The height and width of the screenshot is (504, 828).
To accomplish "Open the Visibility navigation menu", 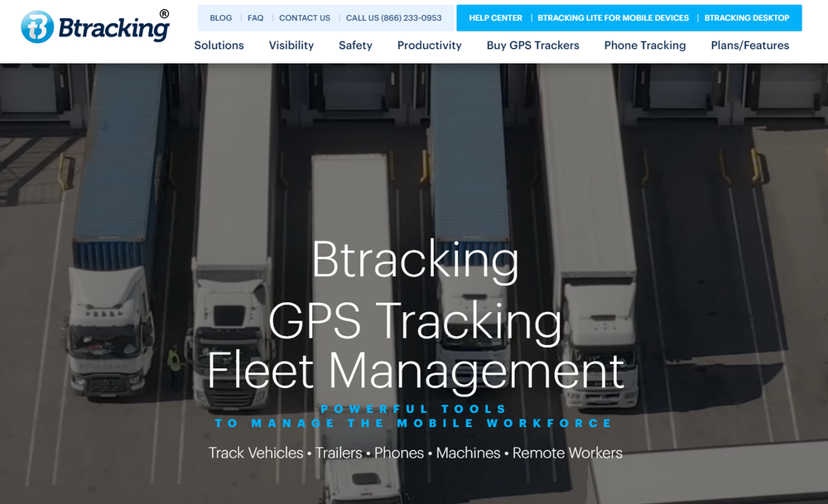I will 291,46.
